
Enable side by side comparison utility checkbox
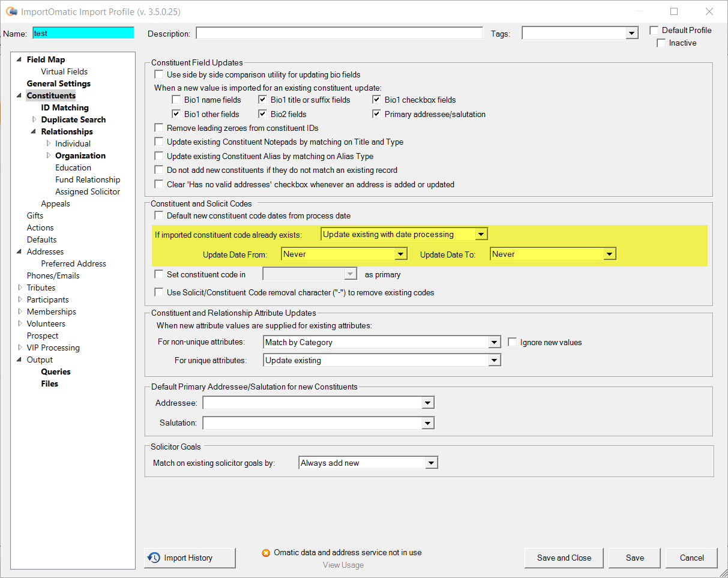pos(159,74)
